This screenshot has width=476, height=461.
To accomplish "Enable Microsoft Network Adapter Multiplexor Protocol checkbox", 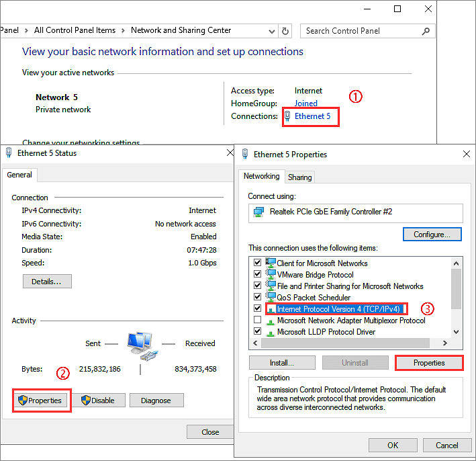I will [257, 321].
